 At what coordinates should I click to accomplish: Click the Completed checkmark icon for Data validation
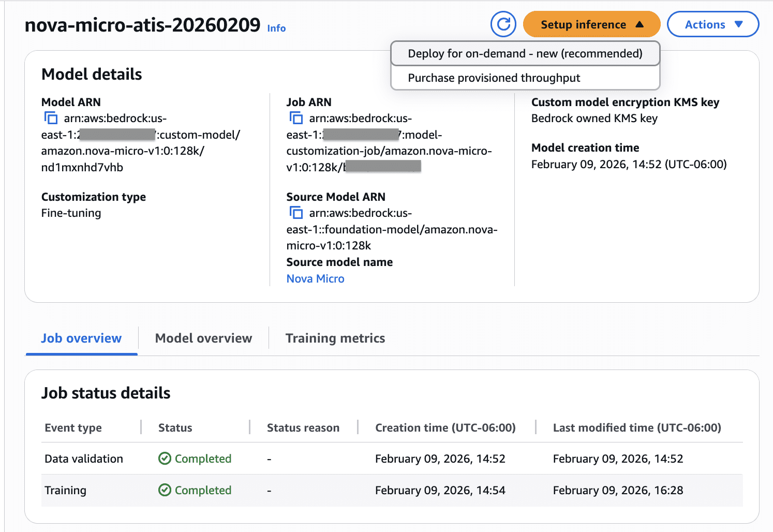[x=164, y=459]
